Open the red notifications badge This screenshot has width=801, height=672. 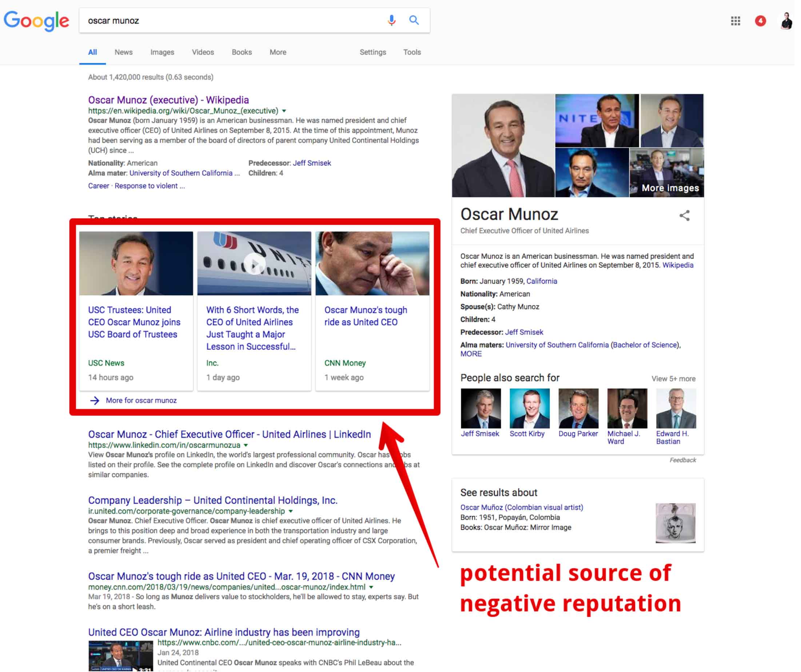click(x=761, y=21)
